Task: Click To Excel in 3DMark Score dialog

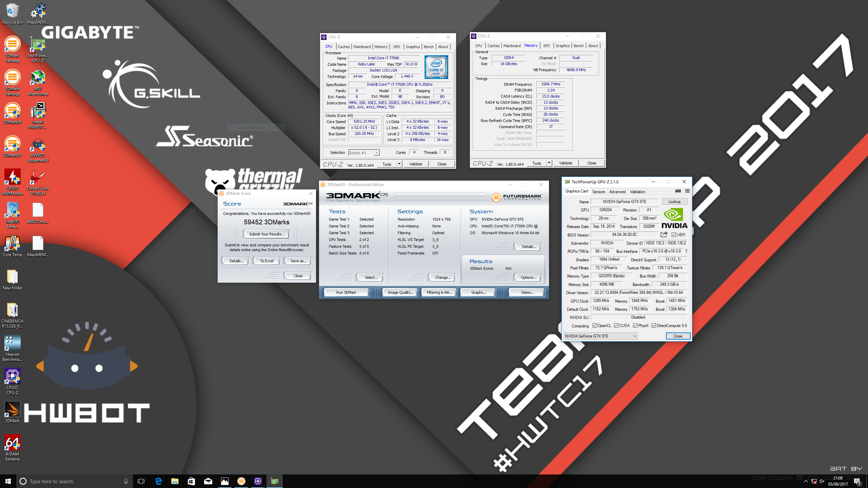Action: 267,261
